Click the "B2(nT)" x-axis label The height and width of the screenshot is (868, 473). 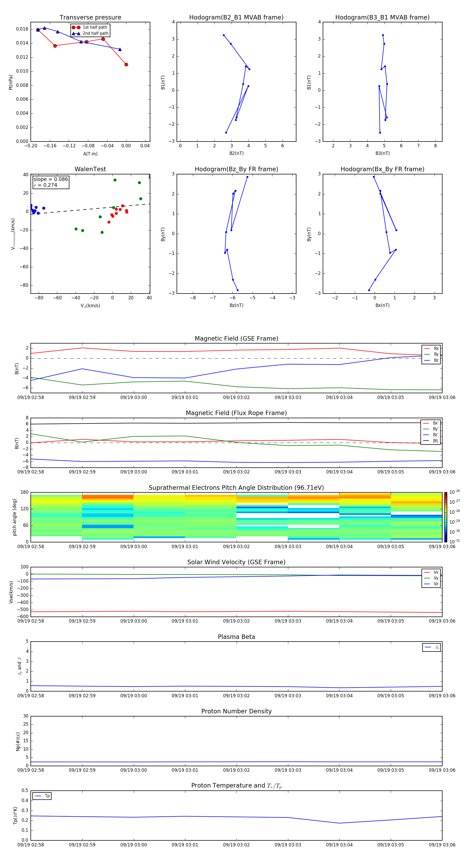[236, 153]
